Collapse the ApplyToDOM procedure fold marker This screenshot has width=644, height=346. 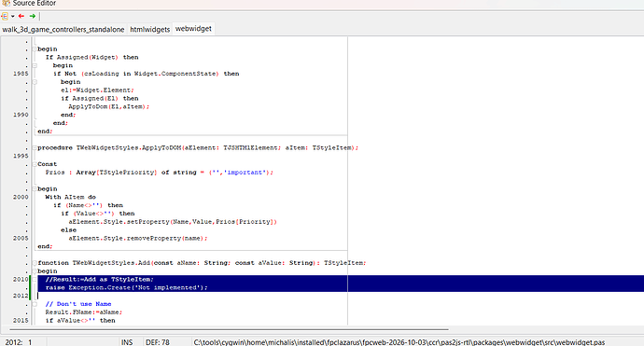35,147
